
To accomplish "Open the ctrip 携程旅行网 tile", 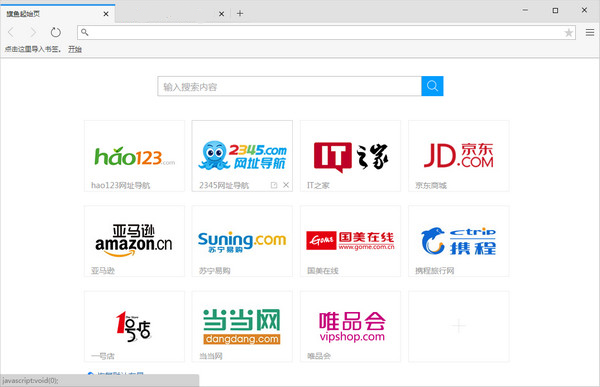I will click(x=459, y=241).
